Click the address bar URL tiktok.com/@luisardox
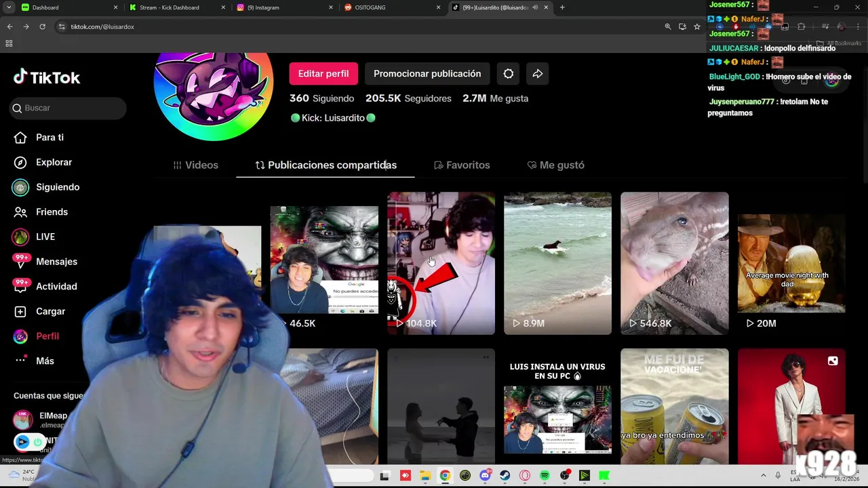 102,26
